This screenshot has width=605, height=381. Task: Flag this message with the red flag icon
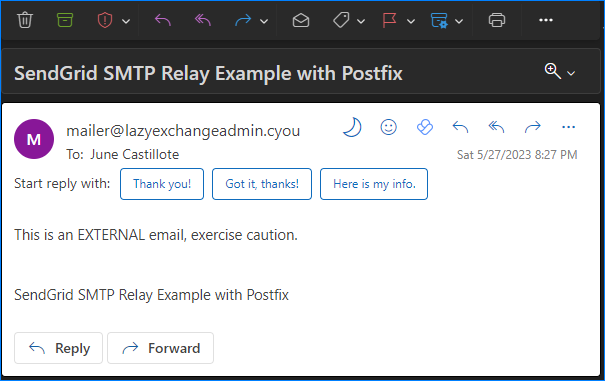click(389, 20)
